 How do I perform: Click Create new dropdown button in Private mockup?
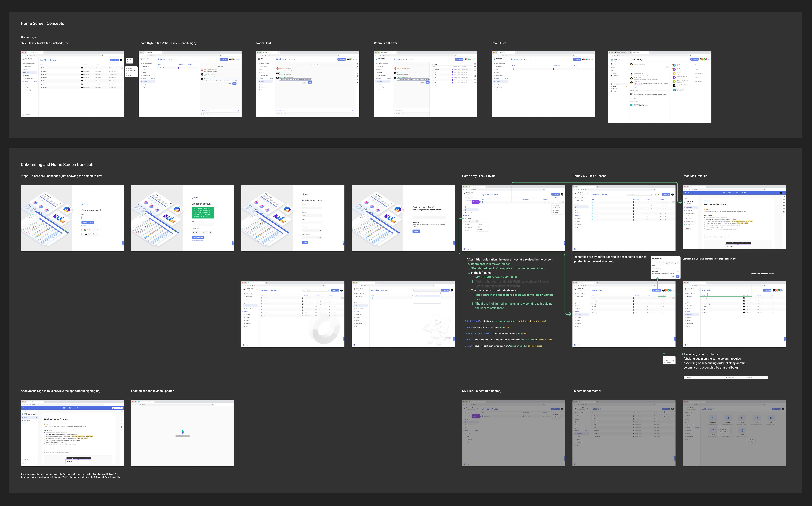pyautogui.click(x=556, y=194)
